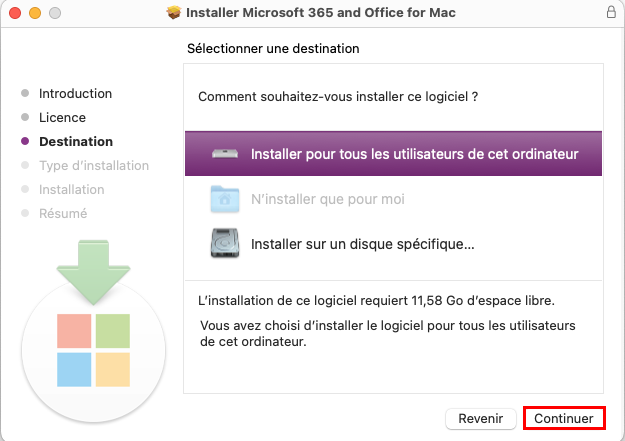Select the Destination step in sidebar

(76, 141)
